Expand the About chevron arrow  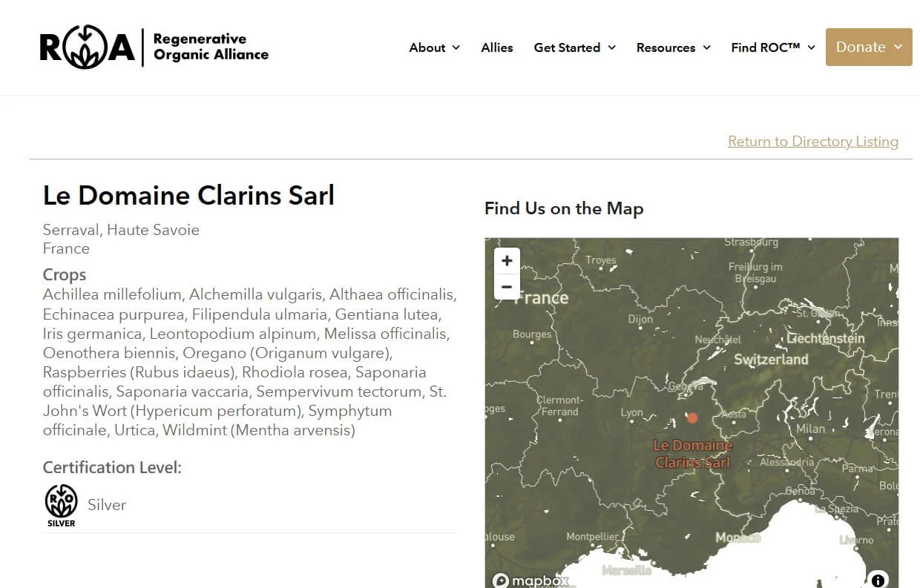coord(456,47)
